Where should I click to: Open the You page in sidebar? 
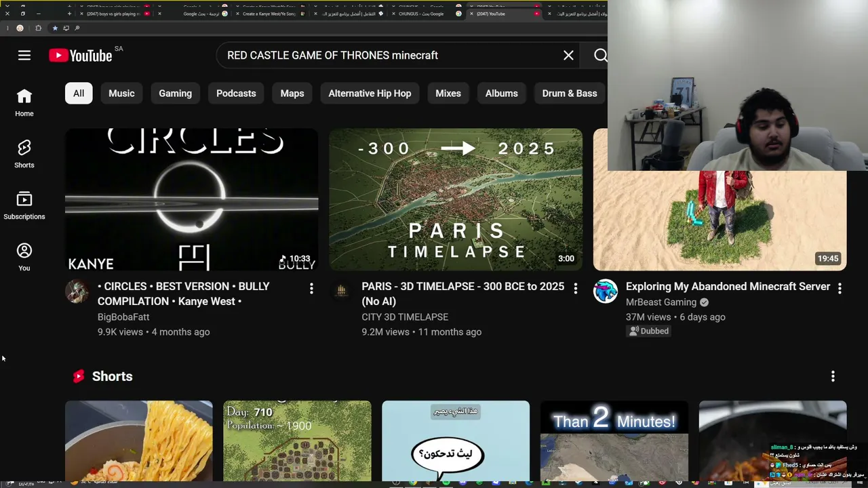pyautogui.click(x=24, y=257)
